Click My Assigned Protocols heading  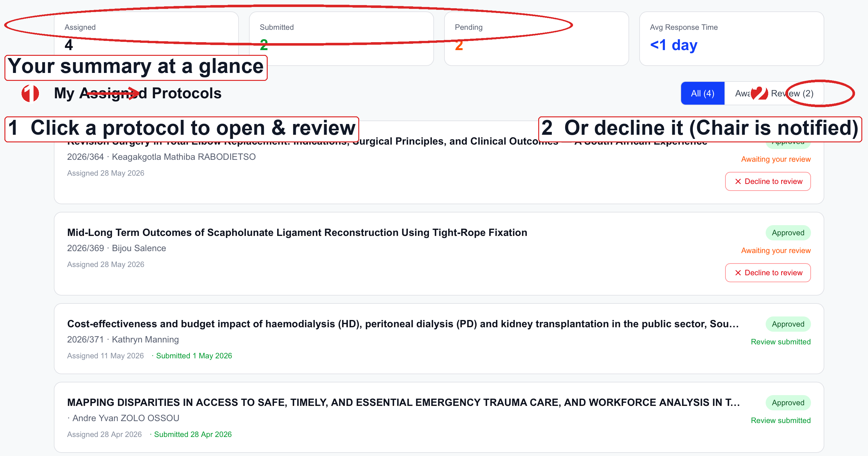tap(137, 94)
